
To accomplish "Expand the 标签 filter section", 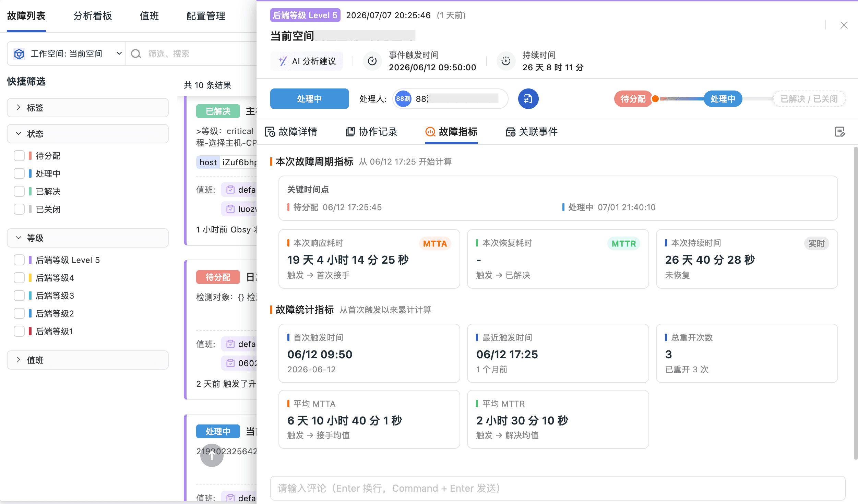I will pos(88,108).
